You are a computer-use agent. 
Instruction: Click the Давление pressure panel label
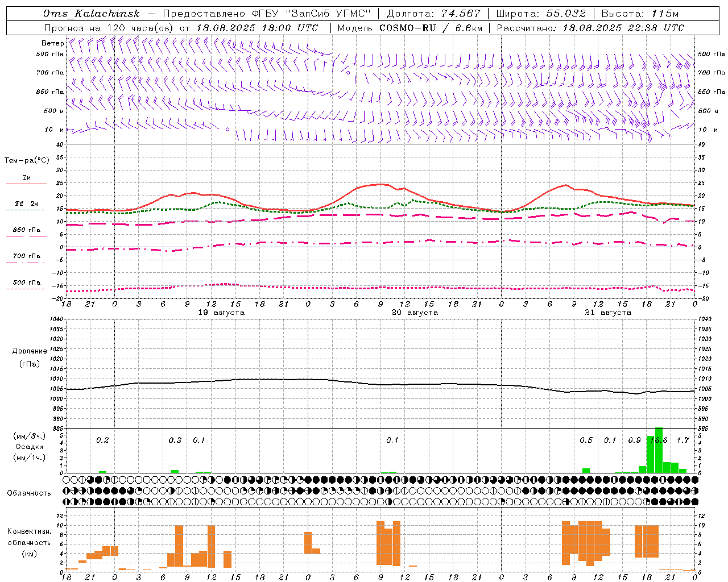click(29, 351)
